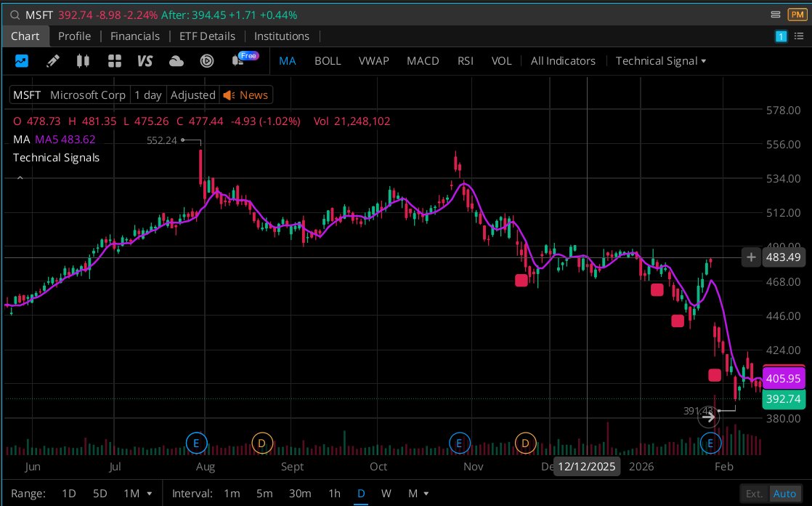Open the multi-chart grid layout icon
Image resolution: width=812 pixels, height=506 pixels.
click(x=115, y=61)
